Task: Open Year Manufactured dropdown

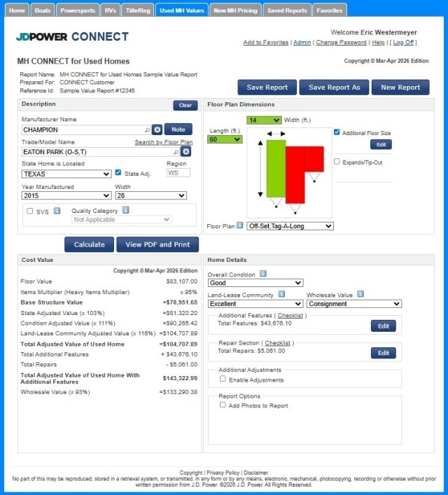Action: point(66,195)
